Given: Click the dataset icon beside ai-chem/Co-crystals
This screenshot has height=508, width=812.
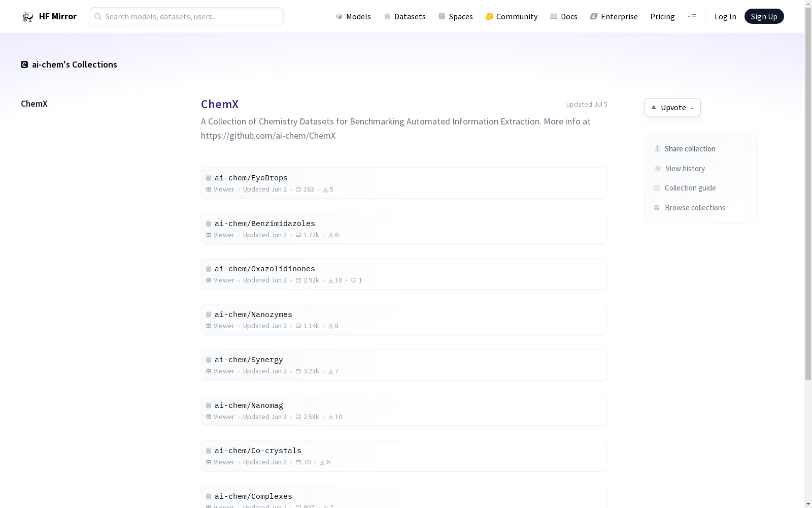Looking at the screenshot, I should (x=209, y=451).
